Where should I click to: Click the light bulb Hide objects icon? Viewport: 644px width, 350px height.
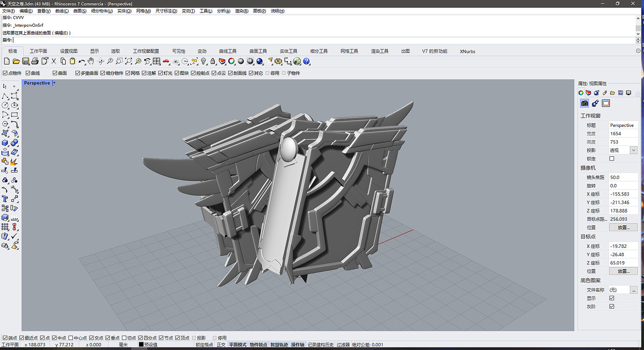(x=204, y=61)
